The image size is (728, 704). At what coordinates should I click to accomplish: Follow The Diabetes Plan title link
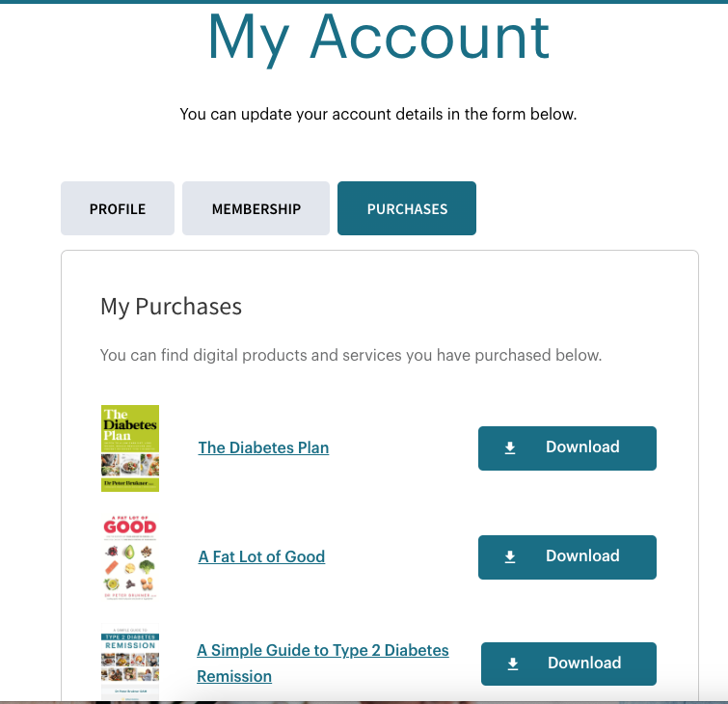(x=263, y=447)
